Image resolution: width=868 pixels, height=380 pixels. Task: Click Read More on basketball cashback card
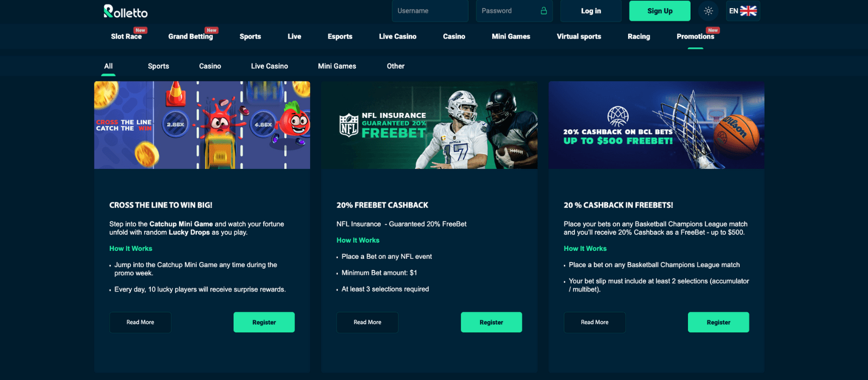point(595,322)
